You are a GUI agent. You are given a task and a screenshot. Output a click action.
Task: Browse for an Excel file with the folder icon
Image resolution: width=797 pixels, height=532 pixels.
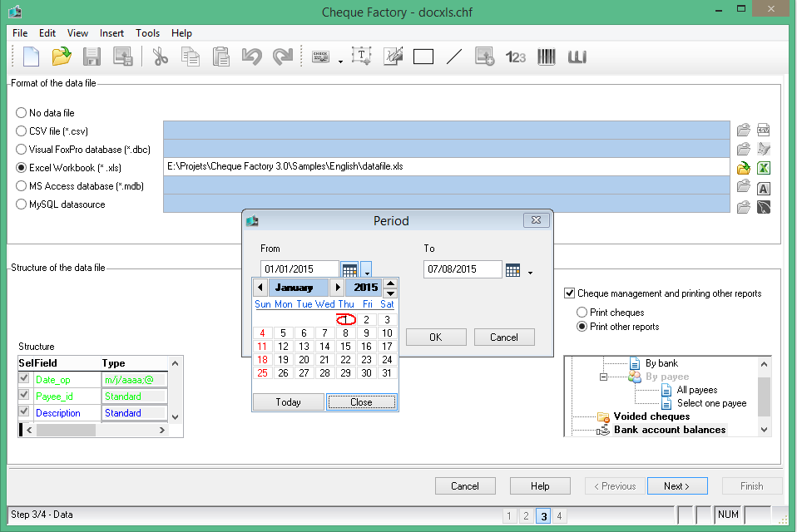(744, 168)
